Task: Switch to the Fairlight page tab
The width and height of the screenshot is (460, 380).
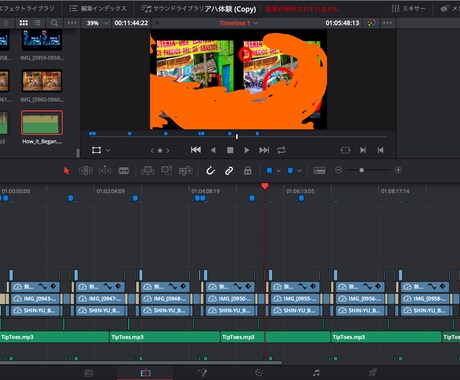Action: pyautogui.click(x=316, y=373)
